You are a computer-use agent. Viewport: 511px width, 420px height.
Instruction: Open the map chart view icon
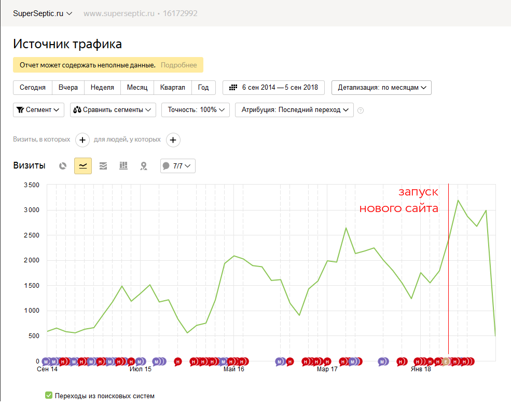tap(144, 166)
